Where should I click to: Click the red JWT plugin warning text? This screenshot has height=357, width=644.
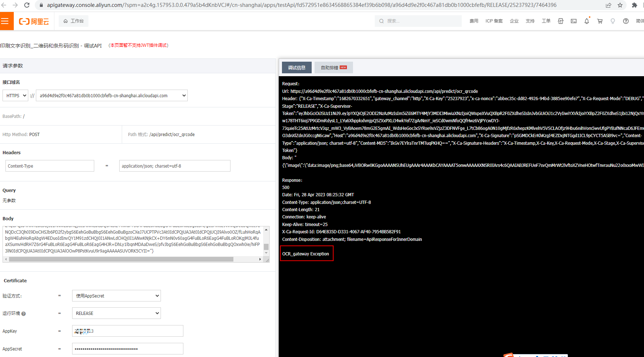pyautogui.click(x=138, y=45)
